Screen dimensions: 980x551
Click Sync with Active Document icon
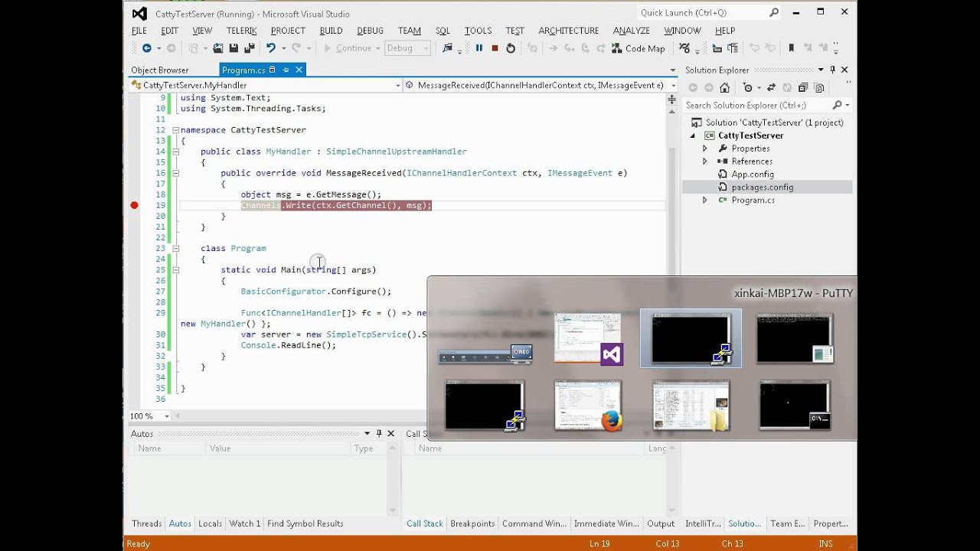point(771,88)
